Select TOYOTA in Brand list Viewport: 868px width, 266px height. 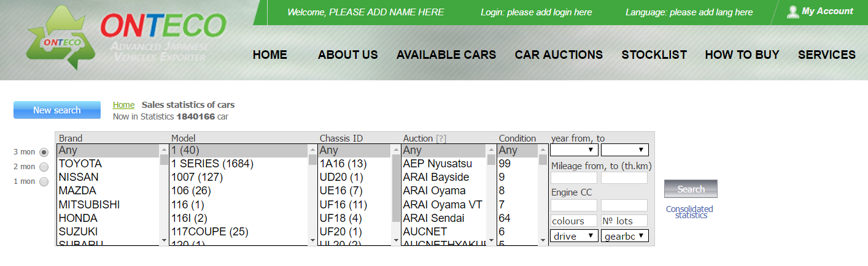coord(108,164)
